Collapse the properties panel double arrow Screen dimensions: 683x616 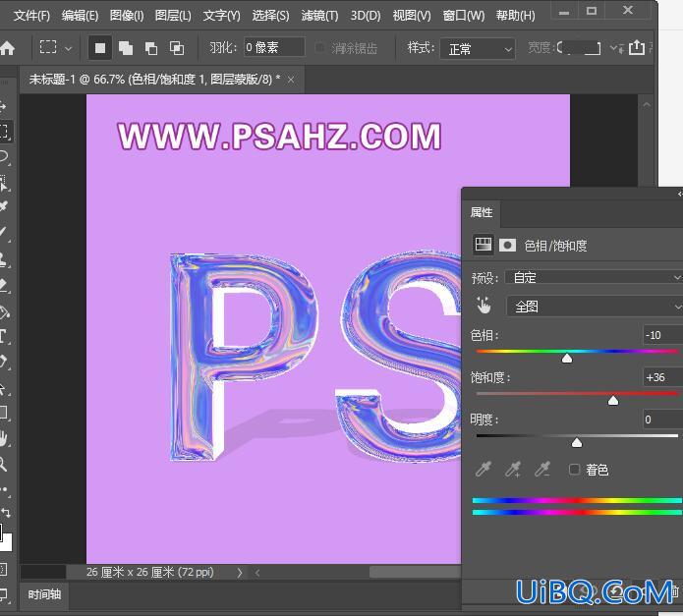click(x=679, y=195)
